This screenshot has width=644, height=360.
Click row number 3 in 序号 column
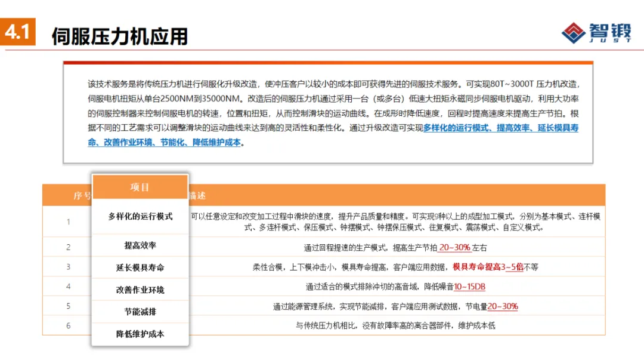[x=68, y=267]
